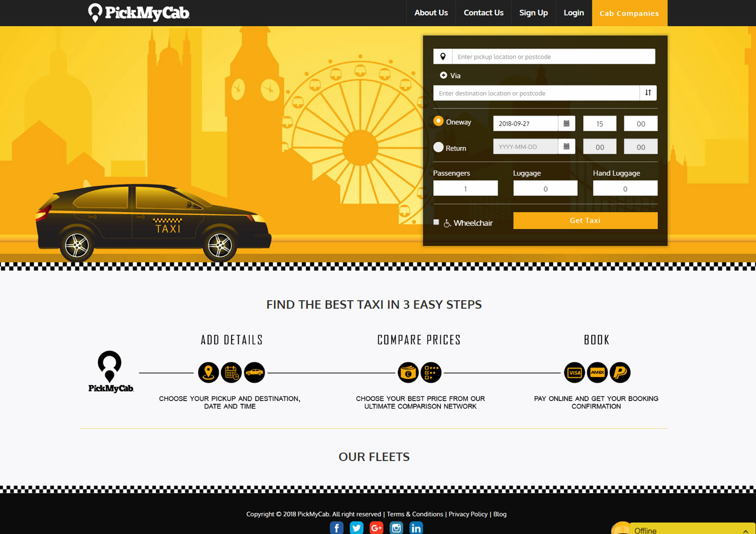The width and height of the screenshot is (756, 534).
Task: Click the Return date YYYY-MM-DD field
Action: [526, 147]
